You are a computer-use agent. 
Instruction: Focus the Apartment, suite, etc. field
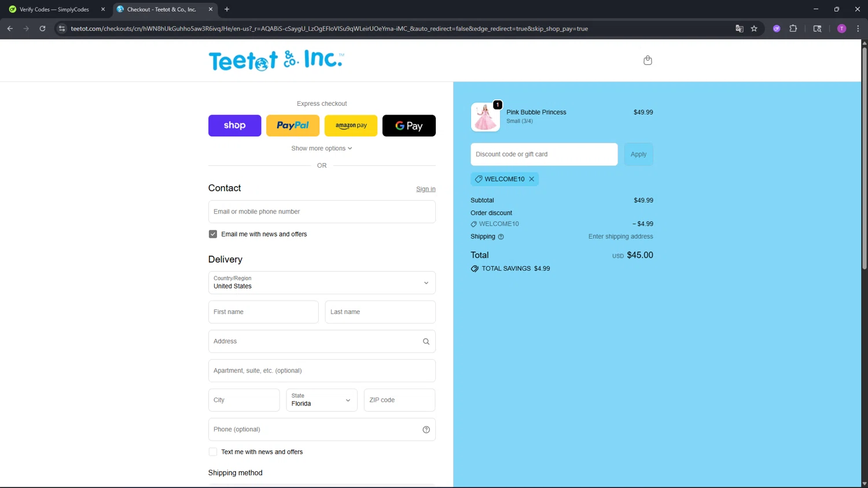pyautogui.click(x=322, y=371)
